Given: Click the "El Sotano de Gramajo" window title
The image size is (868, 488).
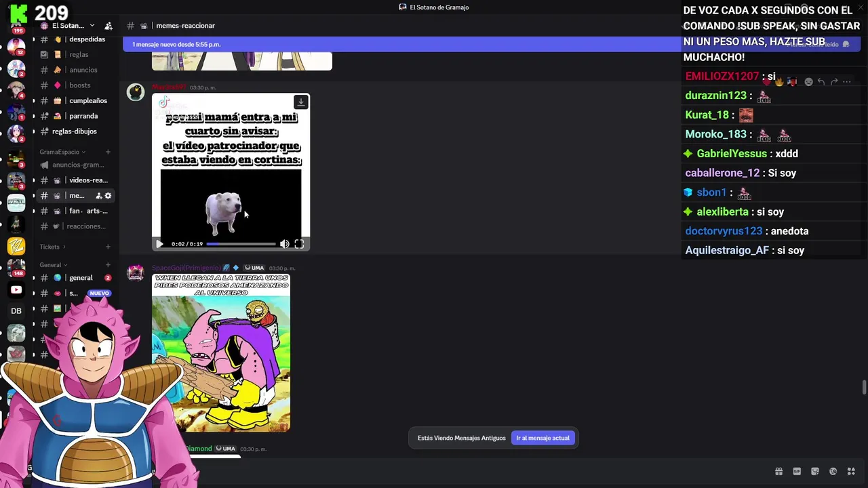Looking at the screenshot, I should [439, 7].
